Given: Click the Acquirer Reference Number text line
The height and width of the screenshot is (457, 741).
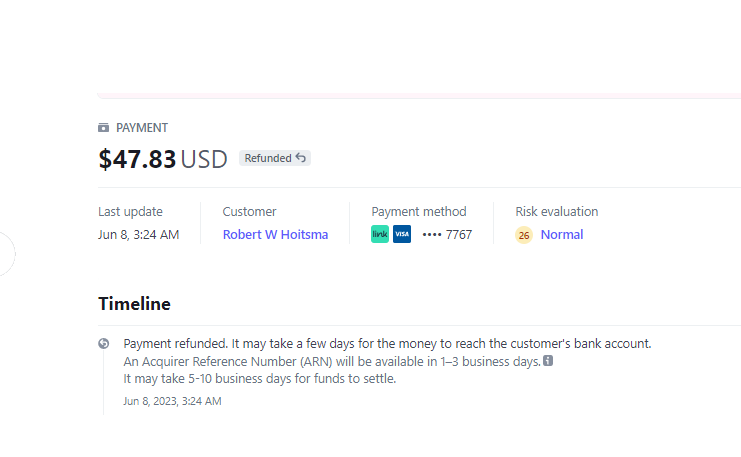Looking at the screenshot, I should 331,361.
